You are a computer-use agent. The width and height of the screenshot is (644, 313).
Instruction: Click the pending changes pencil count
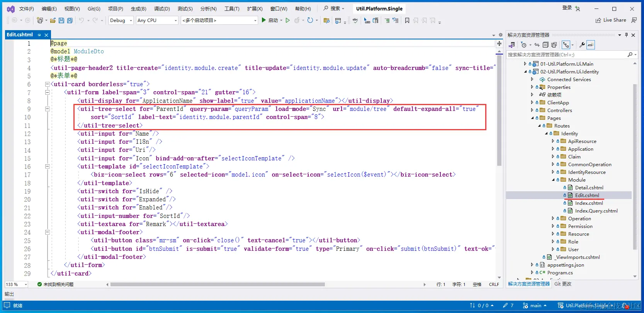tap(508, 306)
